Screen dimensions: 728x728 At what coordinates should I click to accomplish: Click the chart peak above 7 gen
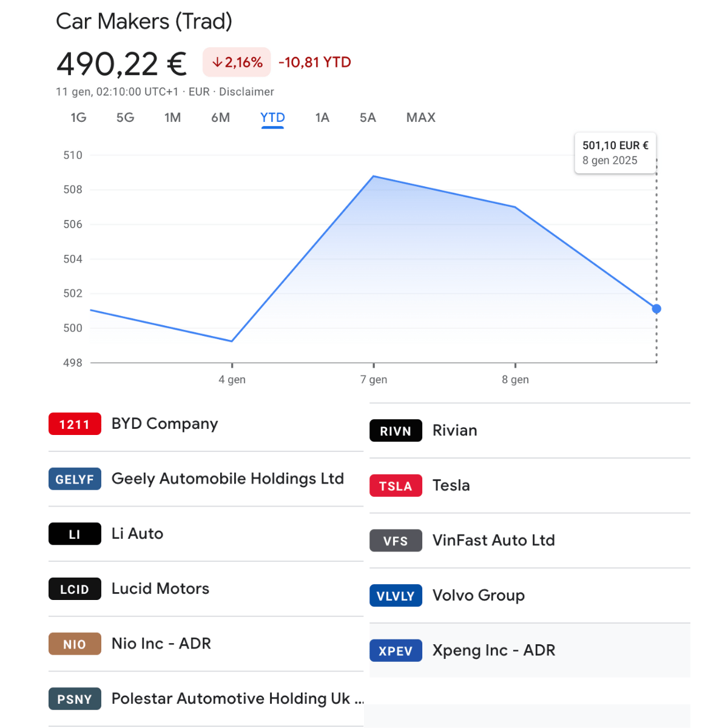[x=374, y=177]
